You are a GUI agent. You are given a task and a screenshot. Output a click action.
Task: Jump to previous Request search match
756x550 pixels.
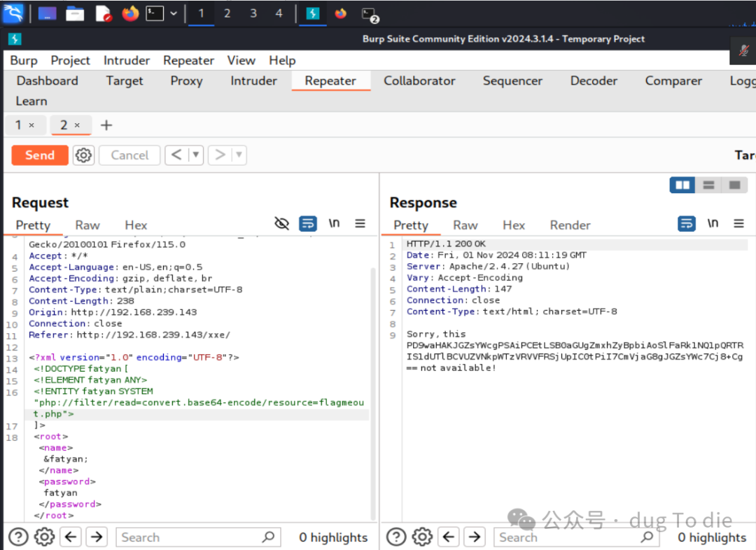tap(71, 537)
